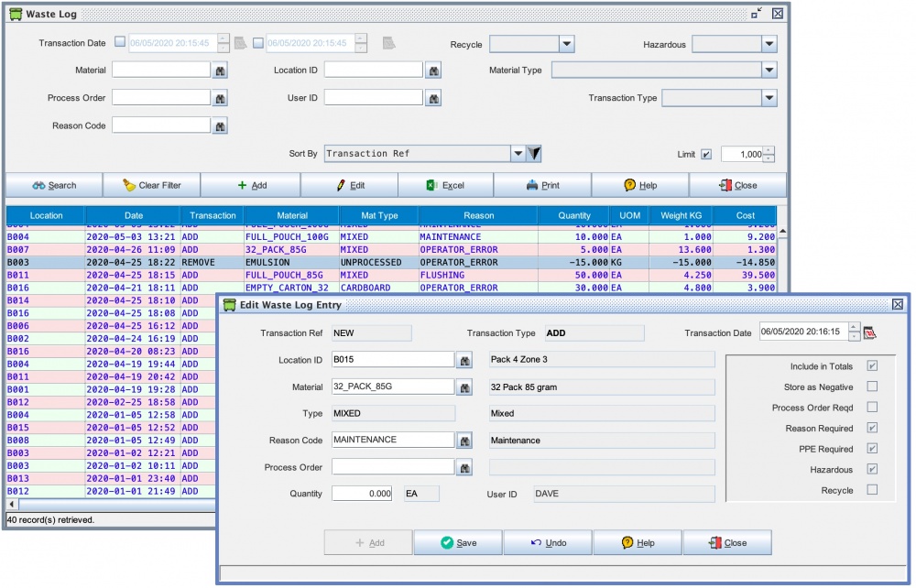
Task: Click the Material lookup icon in Edit dialog
Action: pyautogui.click(x=465, y=387)
